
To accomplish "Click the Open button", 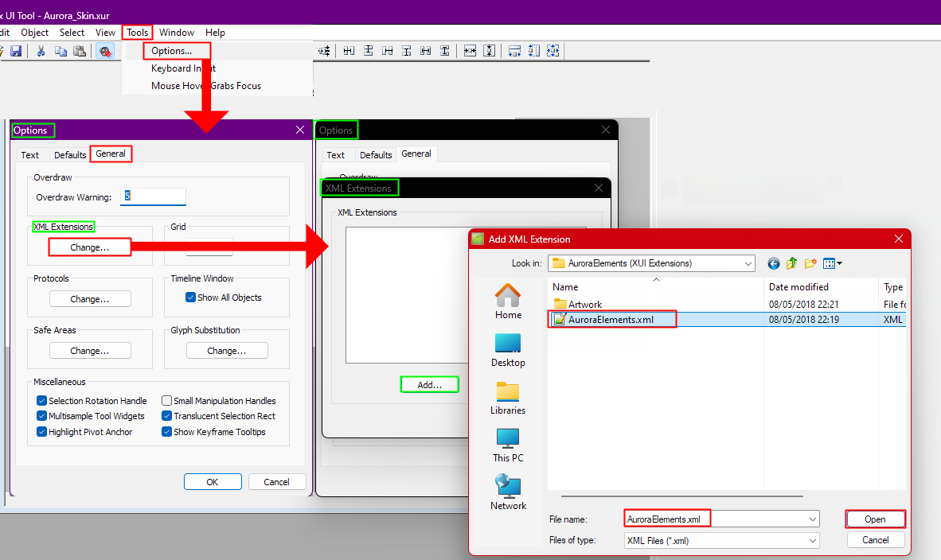I will coord(875,519).
